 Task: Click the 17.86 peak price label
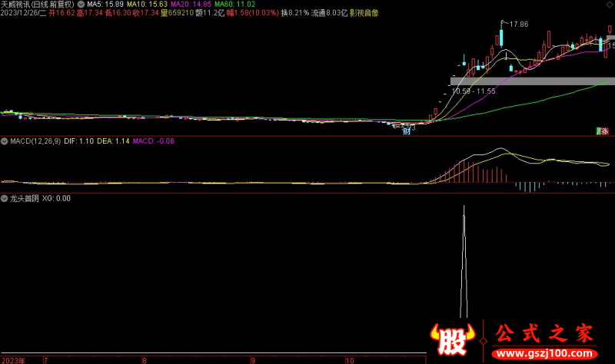point(518,25)
